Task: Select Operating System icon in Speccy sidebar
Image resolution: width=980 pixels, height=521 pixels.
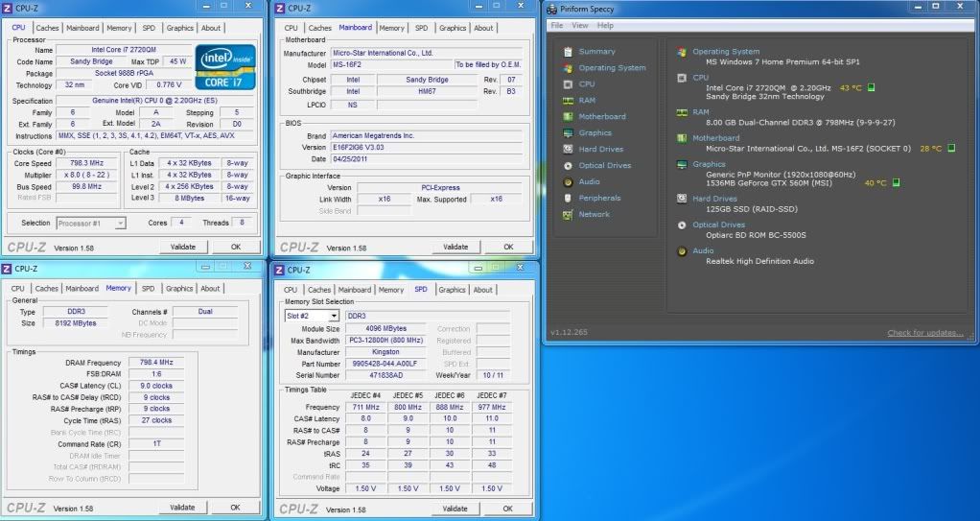Action: pos(568,67)
